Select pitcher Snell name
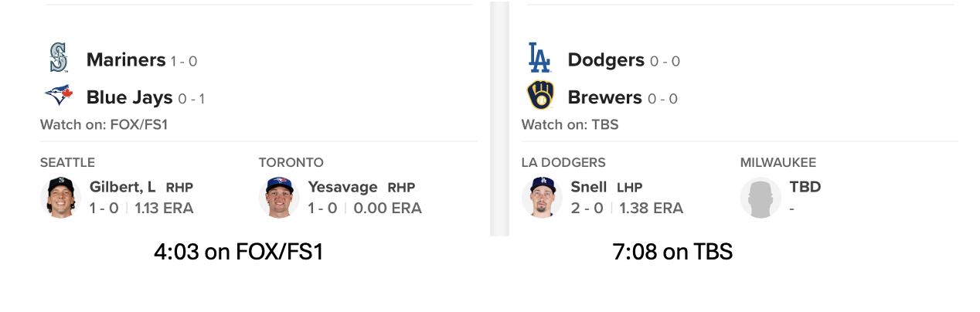Viewport: 980px width, 312px height. pyautogui.click(x=589, y=187)
